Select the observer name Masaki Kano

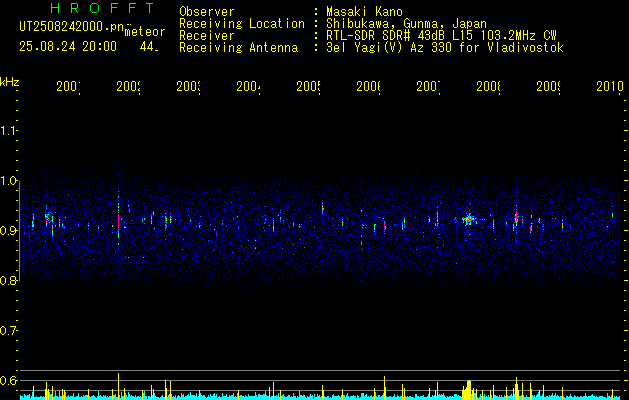pyautogui.click(x=364, y=11)
